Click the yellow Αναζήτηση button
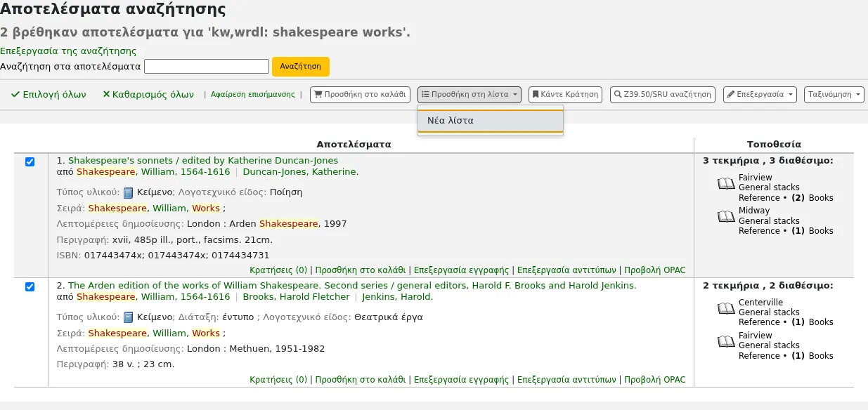Viewport: 868px width, 410px height. point(301,67)
